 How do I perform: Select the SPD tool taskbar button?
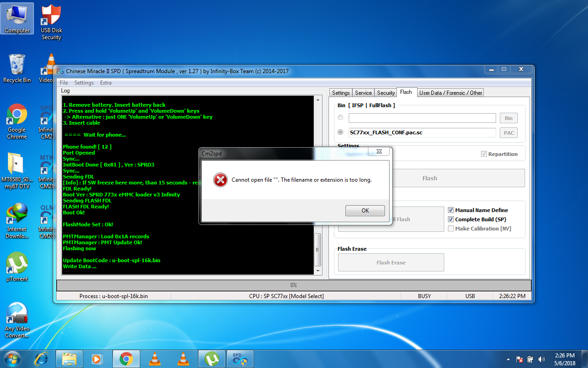point(240,359)
